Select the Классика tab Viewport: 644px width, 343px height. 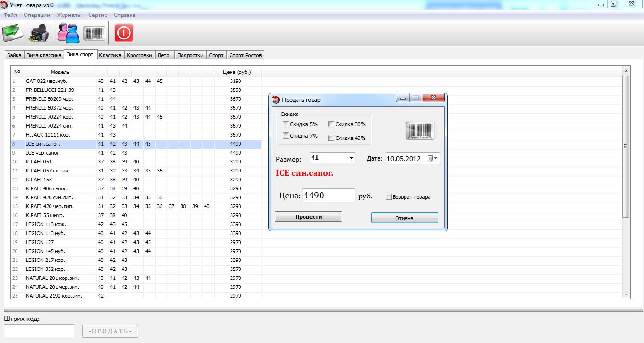click(110, 55)
